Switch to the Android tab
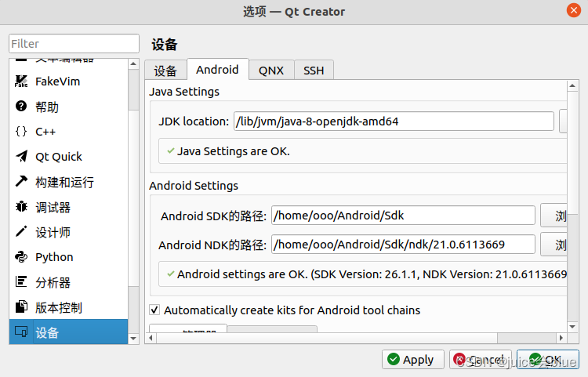 217,69
